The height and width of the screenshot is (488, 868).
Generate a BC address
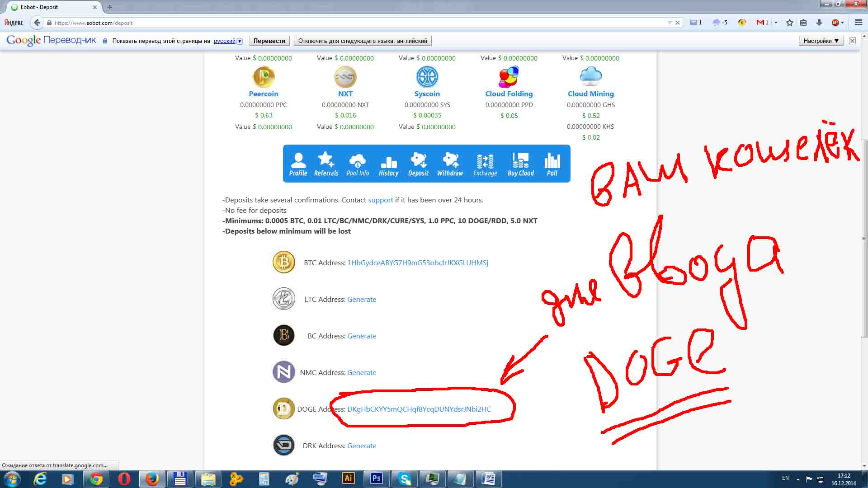click(x=362, y=336)
